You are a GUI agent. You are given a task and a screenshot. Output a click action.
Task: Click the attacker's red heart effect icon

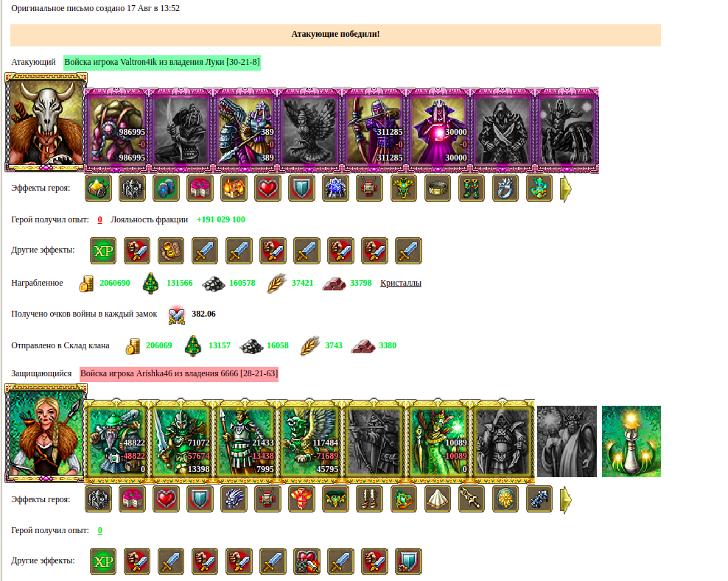(268, 188)
